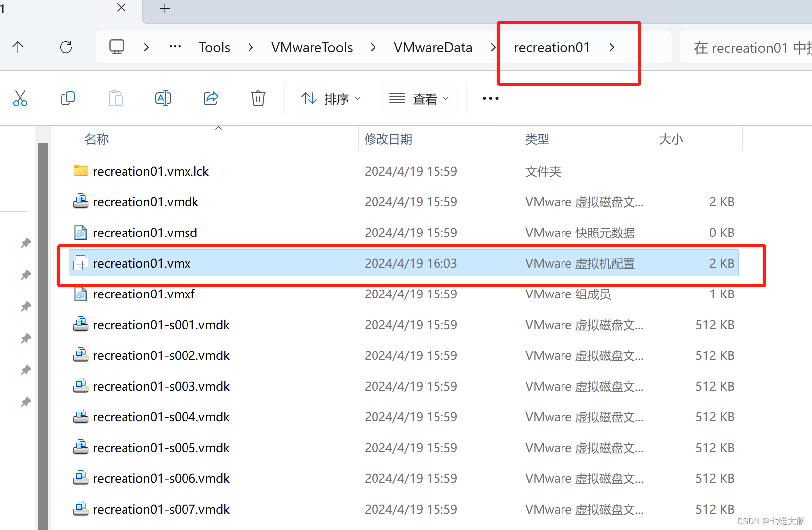The image size is (812, 530).
Task: Open the Sort (排序) dropdown
Action: [x=330, y=99]
